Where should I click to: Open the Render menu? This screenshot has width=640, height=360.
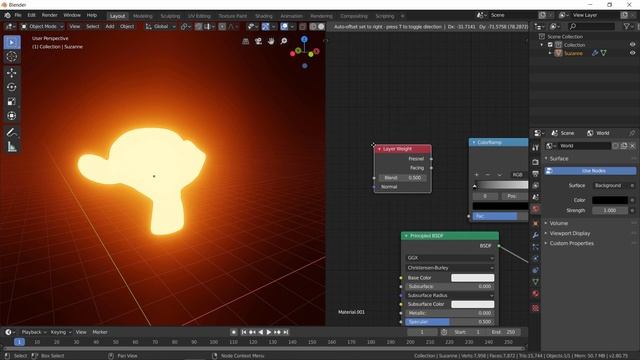[x=49, y=15]
